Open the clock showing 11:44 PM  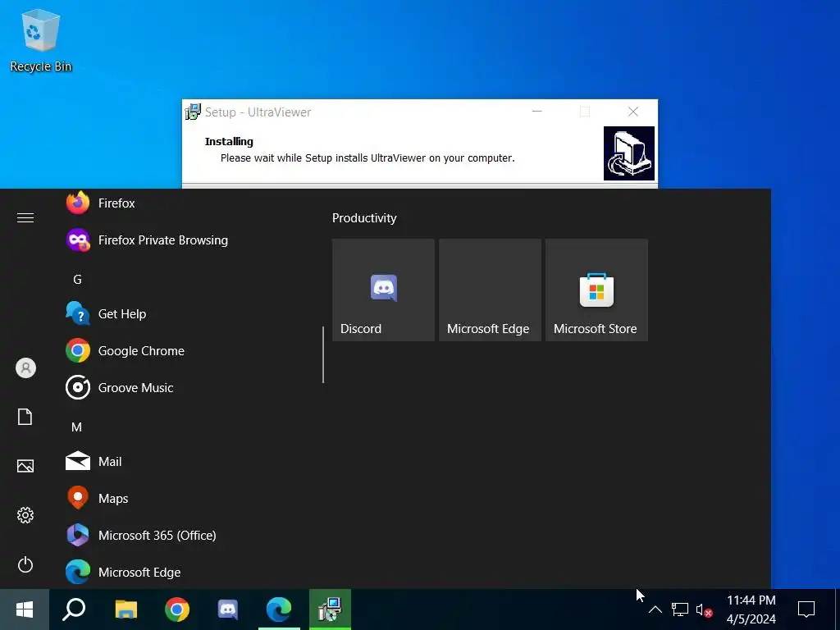coord(751,609)
